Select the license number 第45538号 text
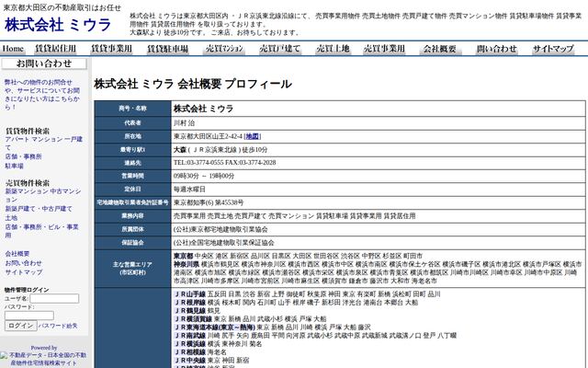The height and width of the screenshot is (368, 588). [229, 202]
